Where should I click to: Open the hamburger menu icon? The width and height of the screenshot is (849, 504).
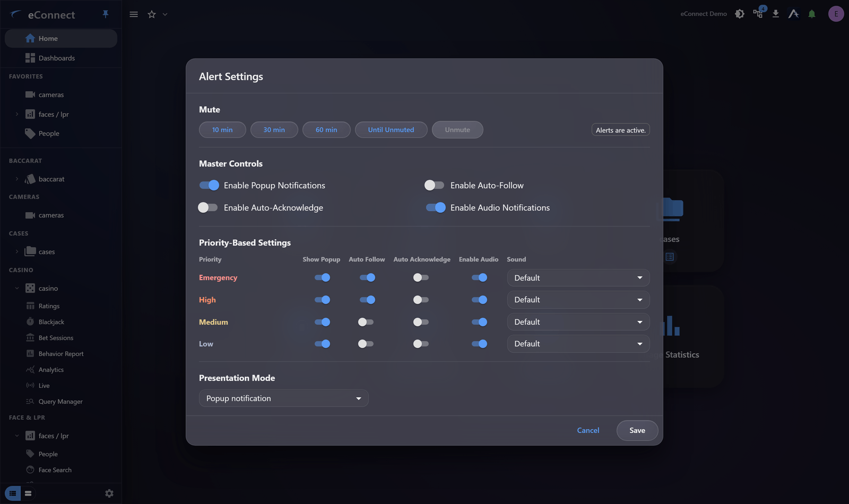coord(134,14)
